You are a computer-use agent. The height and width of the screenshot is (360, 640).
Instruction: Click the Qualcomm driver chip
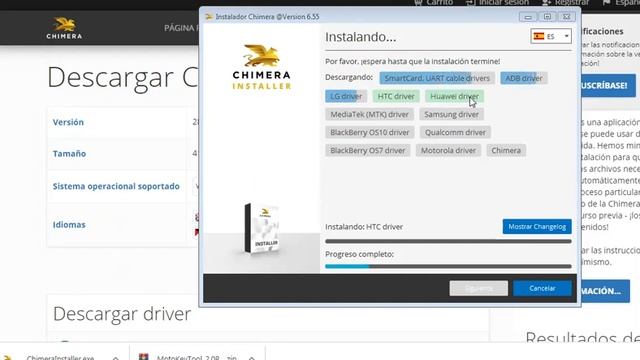[x=455, y=132]
